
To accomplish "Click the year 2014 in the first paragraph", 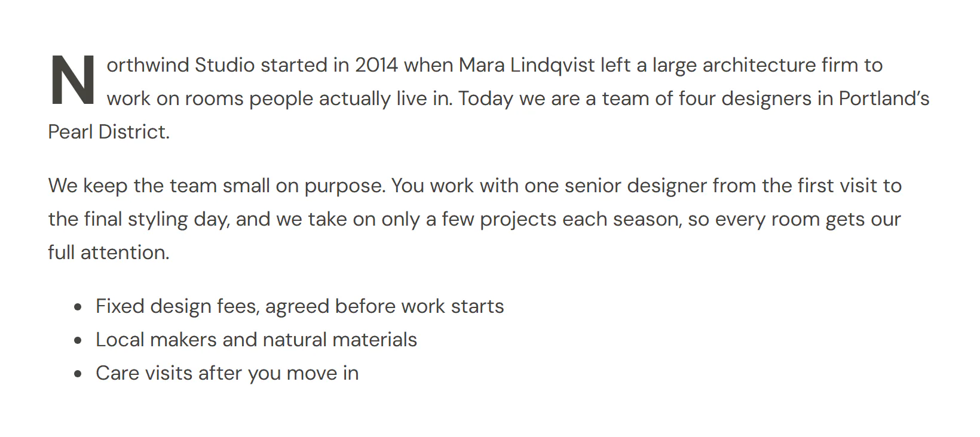I will coord(376,64).
